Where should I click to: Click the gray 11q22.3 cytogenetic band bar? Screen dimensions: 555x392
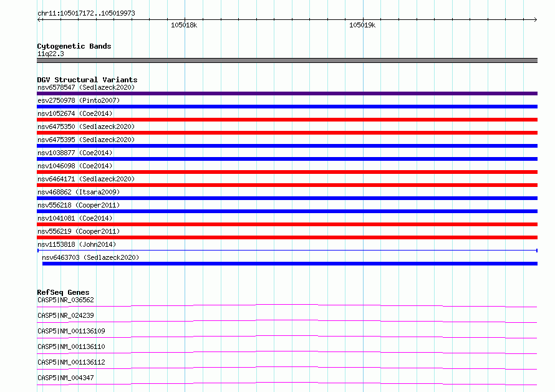click(x=287, y=60)
